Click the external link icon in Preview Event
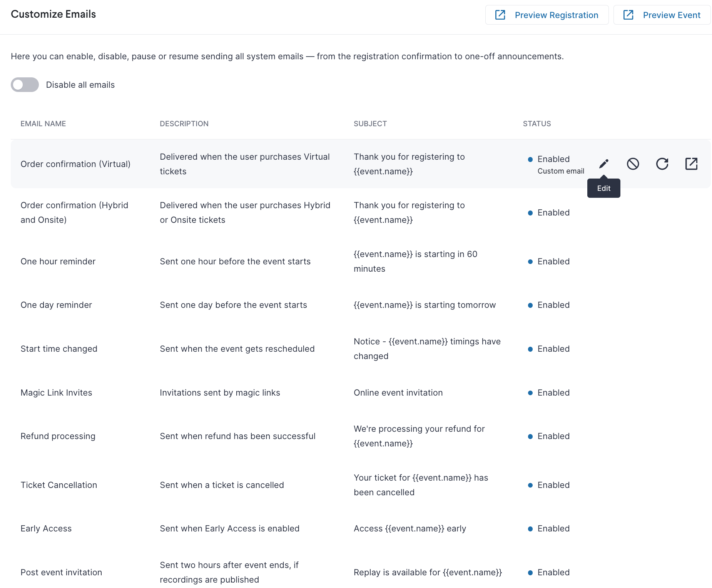Viewport: 712px width, 588px height. [628, 15]
